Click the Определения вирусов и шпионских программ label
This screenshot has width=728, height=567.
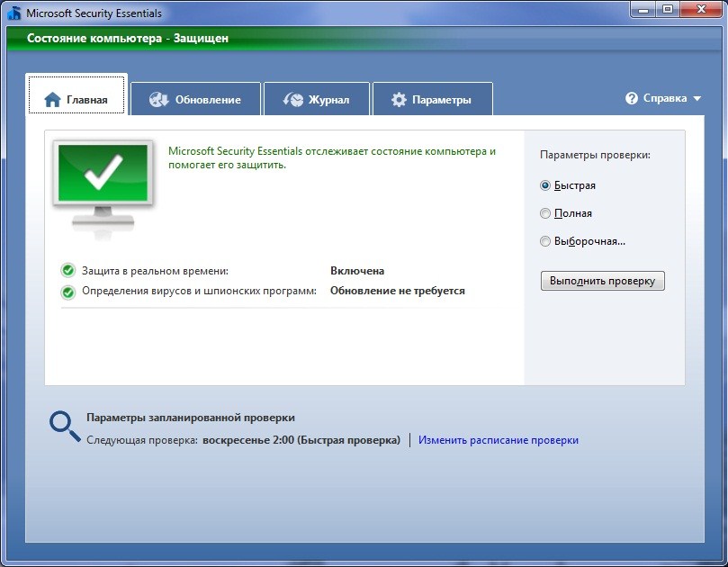click(199, 291)
